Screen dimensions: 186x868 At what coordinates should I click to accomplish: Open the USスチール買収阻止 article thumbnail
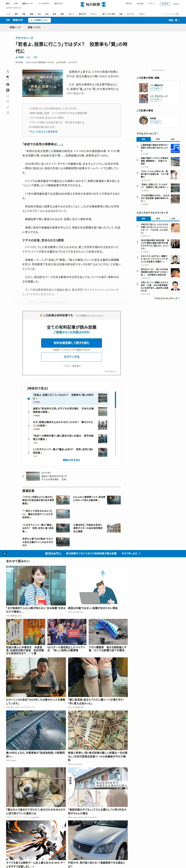[x=67, y=631]
